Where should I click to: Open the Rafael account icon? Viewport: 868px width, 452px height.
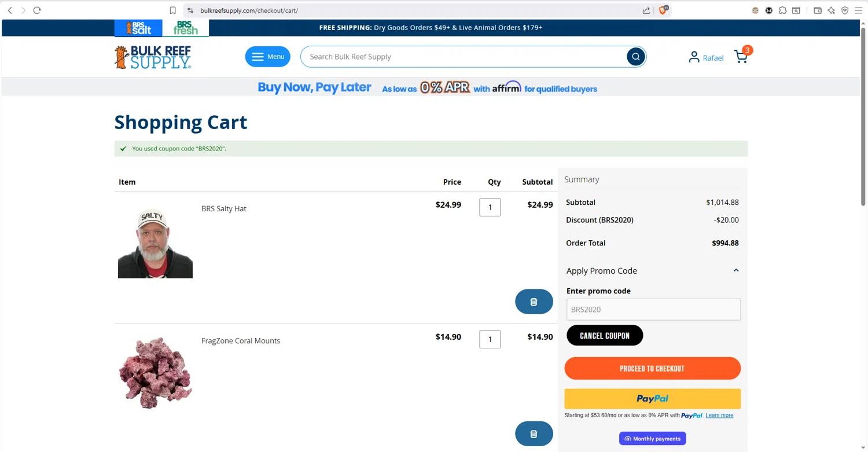694,57
